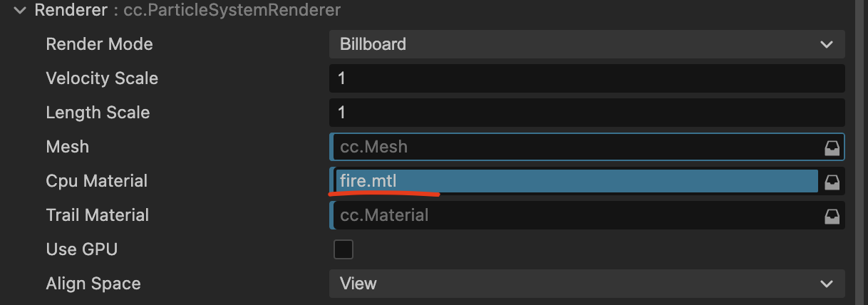Click the Cpu Material property label
The width and height of the screenshot is (868, 305).
click(x=96, y=181)
